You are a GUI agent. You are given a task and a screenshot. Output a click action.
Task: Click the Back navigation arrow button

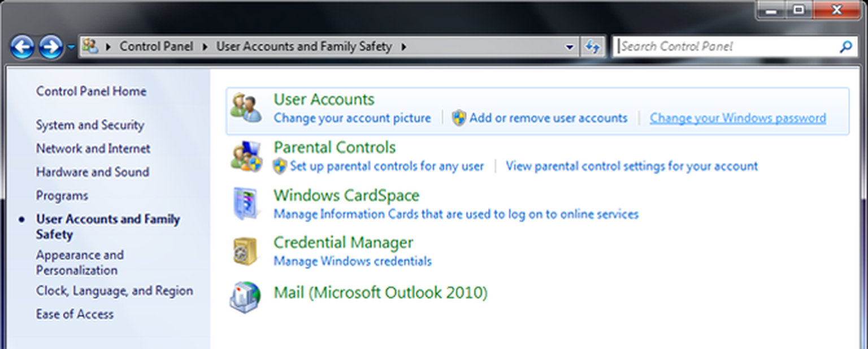point(22,47)
